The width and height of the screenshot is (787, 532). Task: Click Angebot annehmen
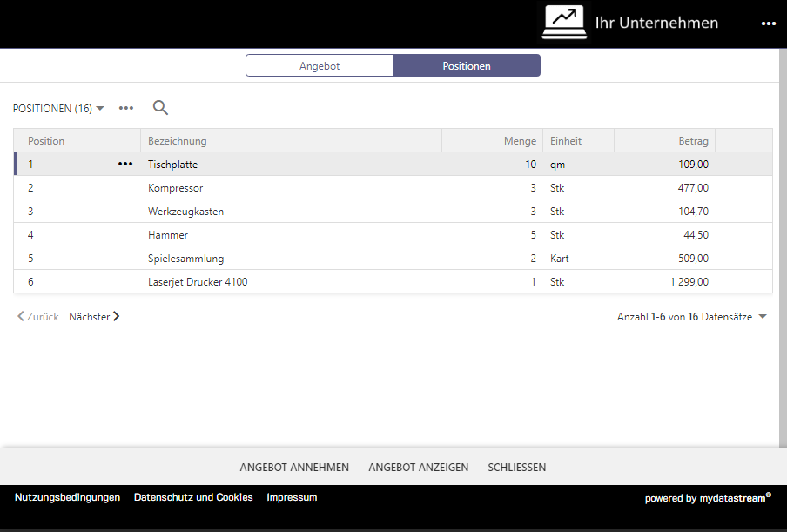pos(294,468)
